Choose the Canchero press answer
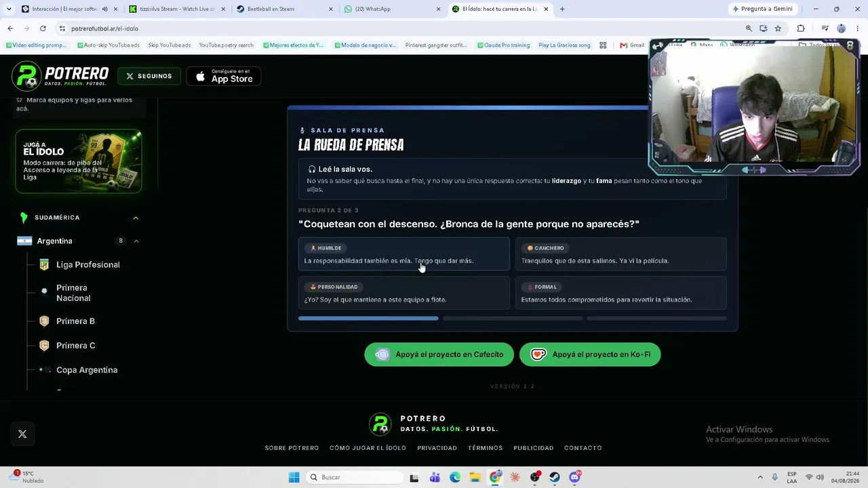Screen dimensions: 868x488 pos(620,254)
